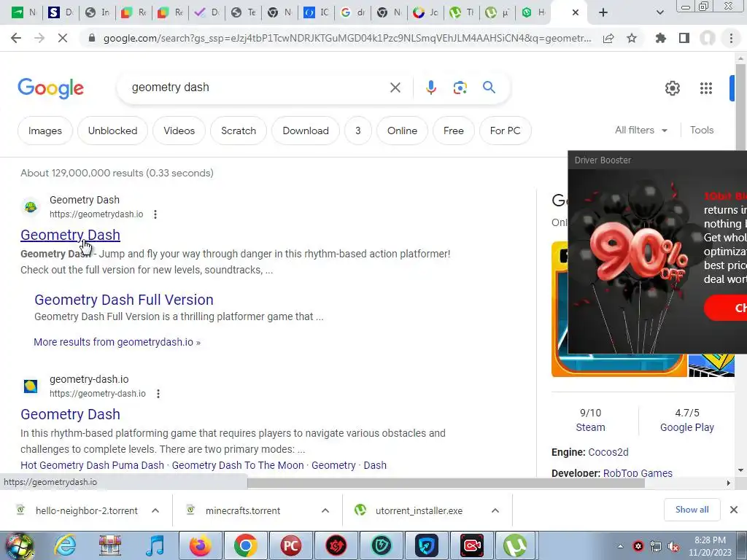This screenshot has width=747, height=560.
Task: Expand hello-neighbor-2.torrent download options
Action: [x=155, y=510]
